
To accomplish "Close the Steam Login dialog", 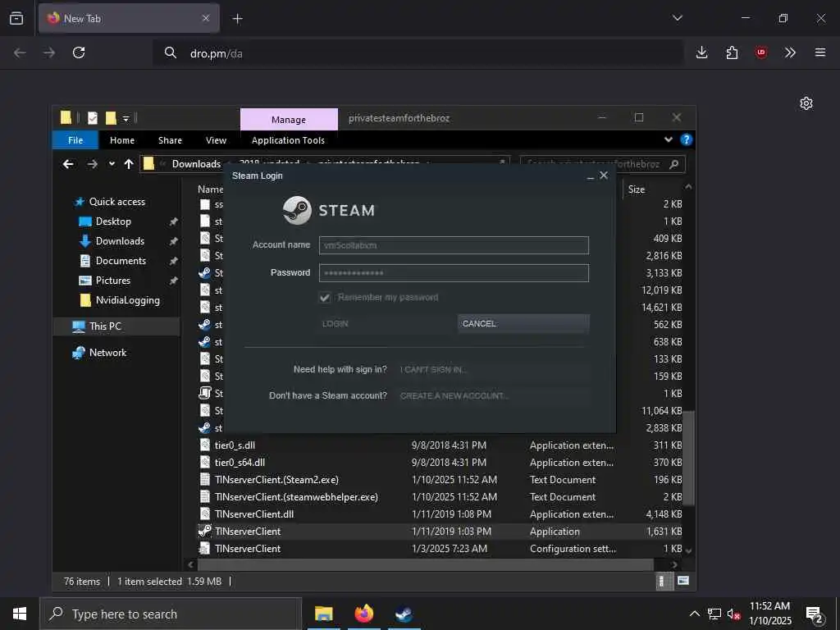I will [604, 176].
